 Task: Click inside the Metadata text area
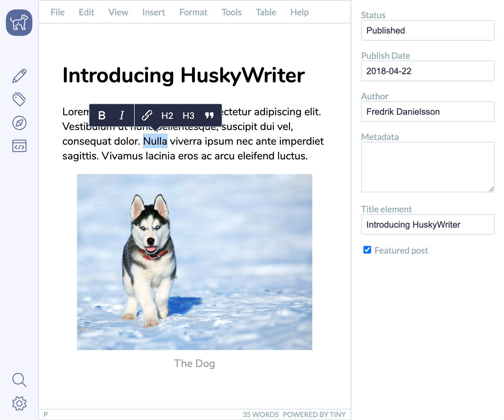tap(428, 167)
